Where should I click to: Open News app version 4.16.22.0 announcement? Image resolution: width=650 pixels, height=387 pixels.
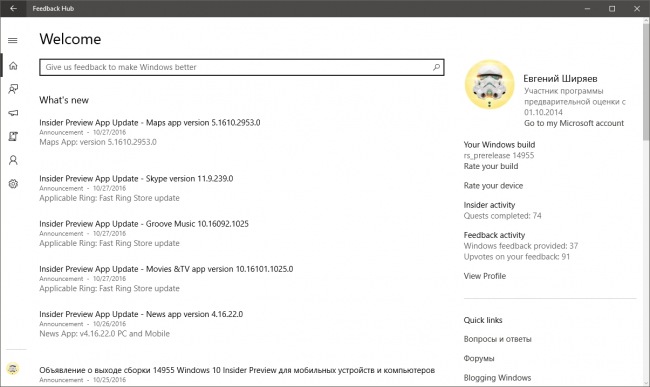[x=141, y=314]
